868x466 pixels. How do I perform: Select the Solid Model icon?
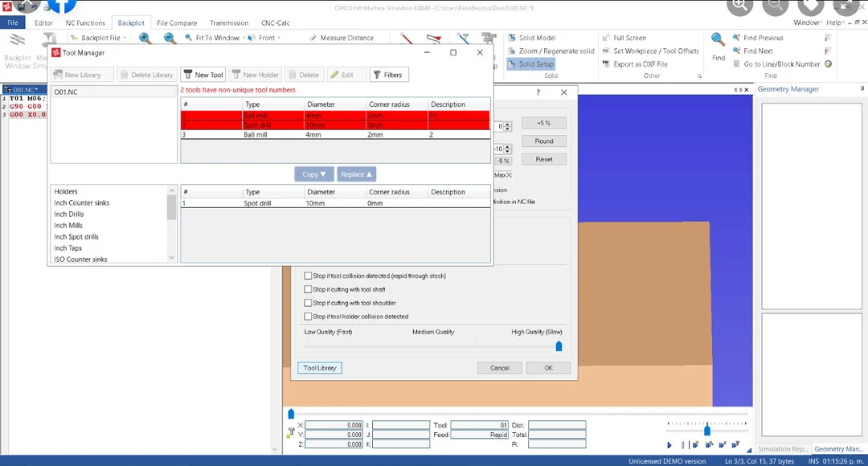pyautogui.click(x=529, y=37)
